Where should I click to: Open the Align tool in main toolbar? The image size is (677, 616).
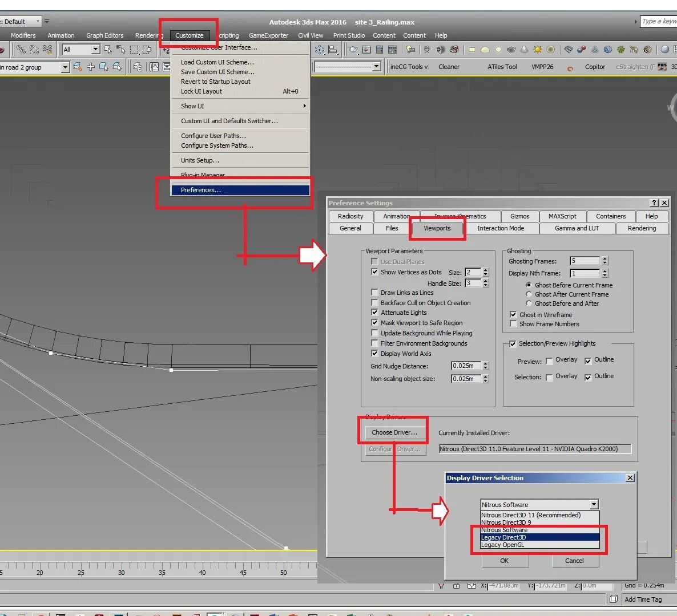[x=333, y=50]
